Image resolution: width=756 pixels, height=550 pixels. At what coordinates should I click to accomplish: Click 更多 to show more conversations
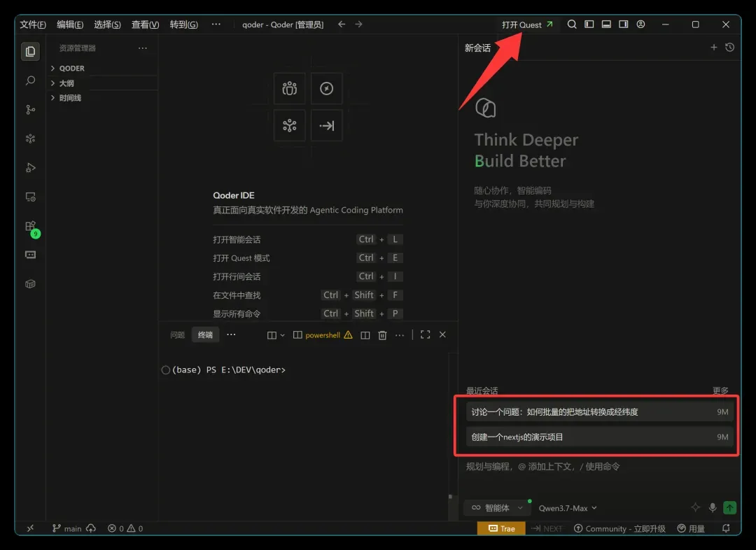click(721, 390)
